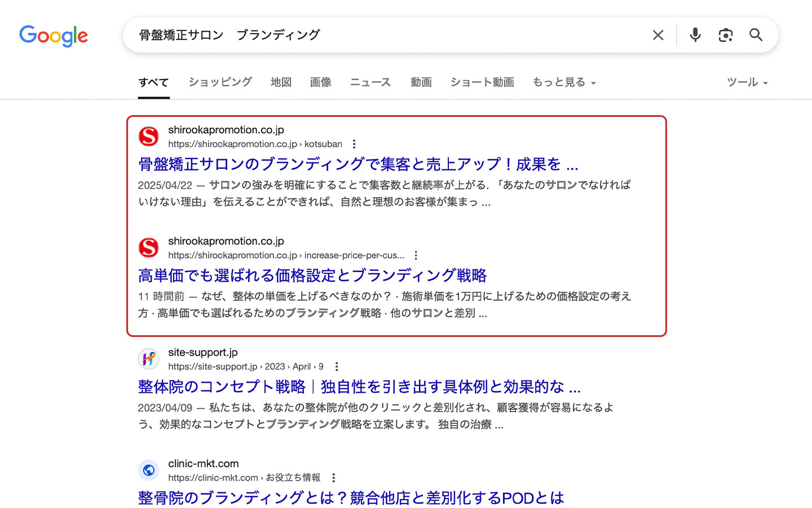Click the Google logo
The width and height of the screenshot is (812, 508).
54,36
